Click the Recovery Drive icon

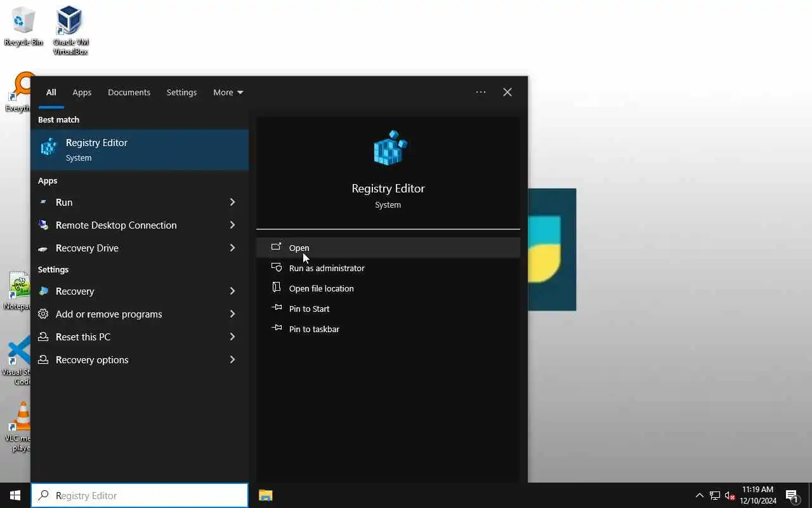tap(43, 248)
